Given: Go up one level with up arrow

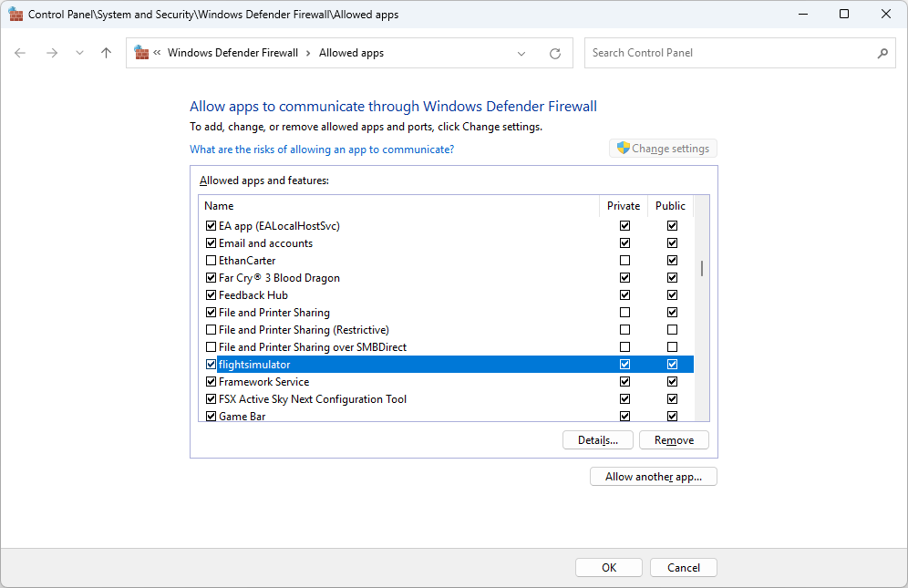Looking at the screenshot, I should (x=106, y=53).
